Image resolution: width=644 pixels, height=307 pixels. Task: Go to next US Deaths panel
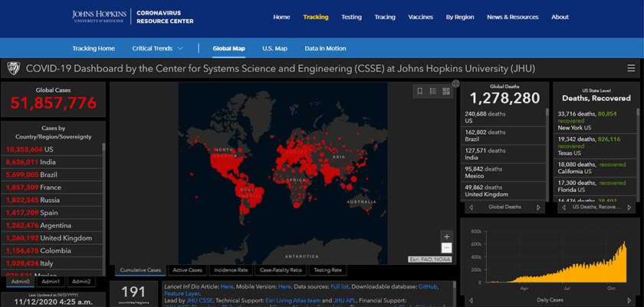pos(629,207)
